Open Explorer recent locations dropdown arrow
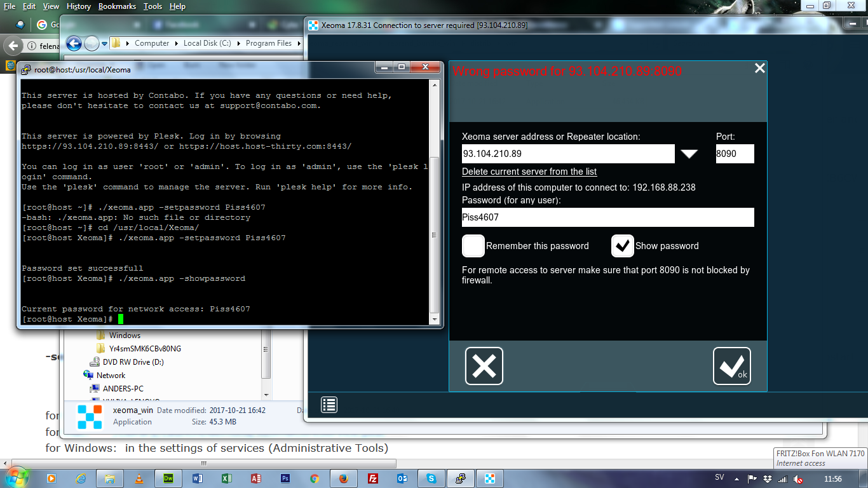 tap(104, 44)
